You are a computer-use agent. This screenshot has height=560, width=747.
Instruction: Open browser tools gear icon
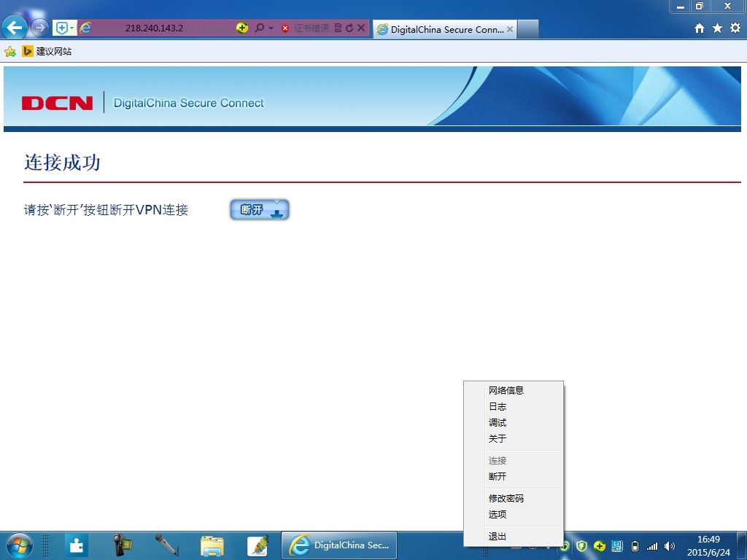click(x=735, y=28)
